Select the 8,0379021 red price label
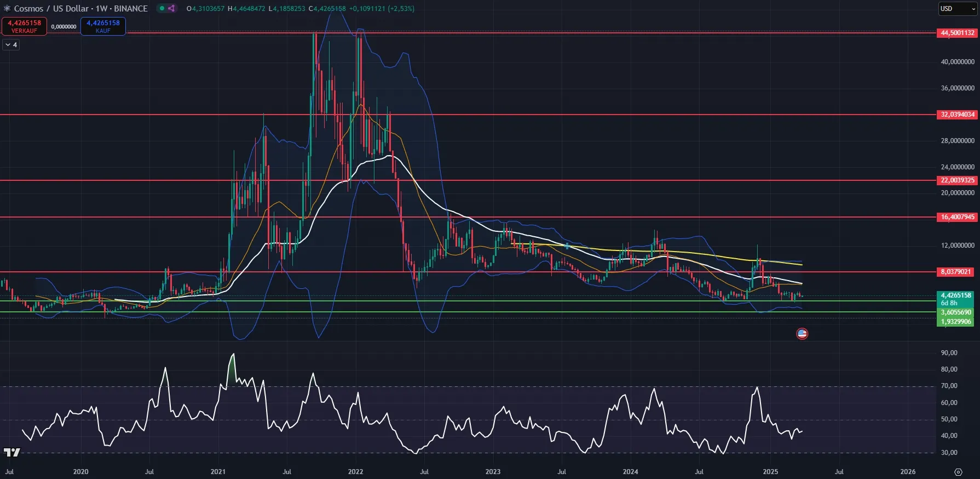The image size is (980, 479). pyautogui.click(x=956, y=272)
